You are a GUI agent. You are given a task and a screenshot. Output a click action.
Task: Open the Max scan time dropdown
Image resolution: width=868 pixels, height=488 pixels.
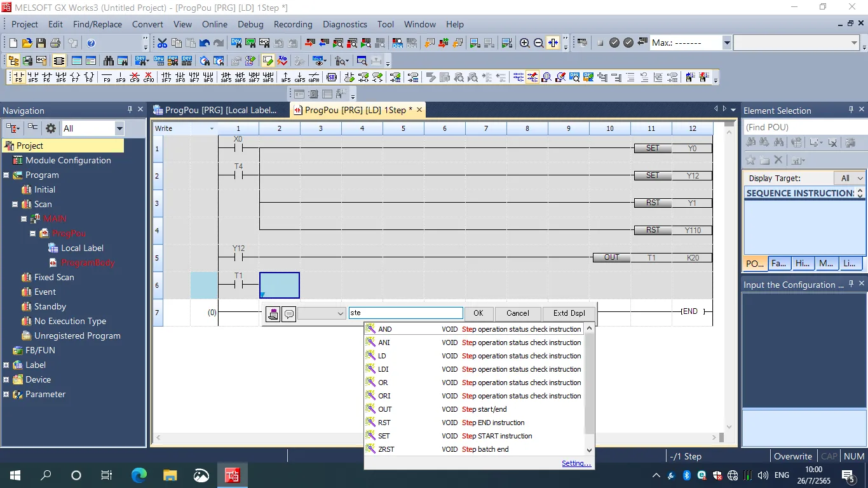tap(727, 43)
